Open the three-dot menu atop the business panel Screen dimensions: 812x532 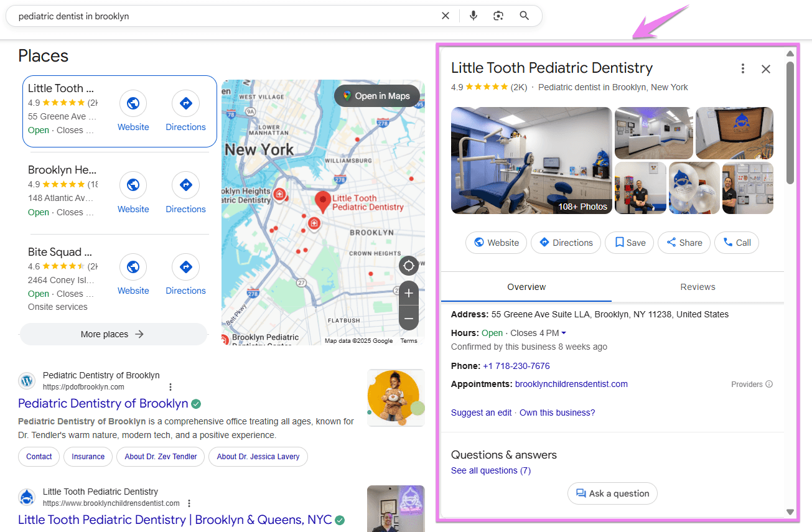[x=743, y=68]
